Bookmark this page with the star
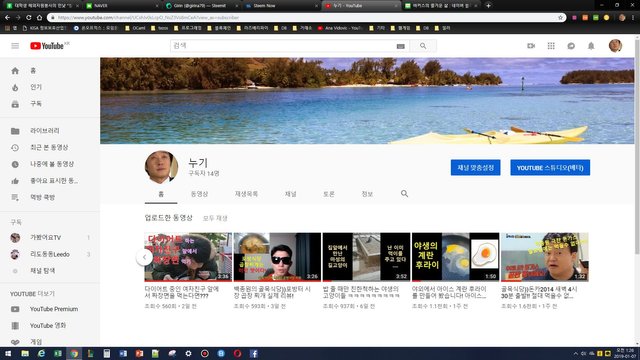 (x=560, y=18)
